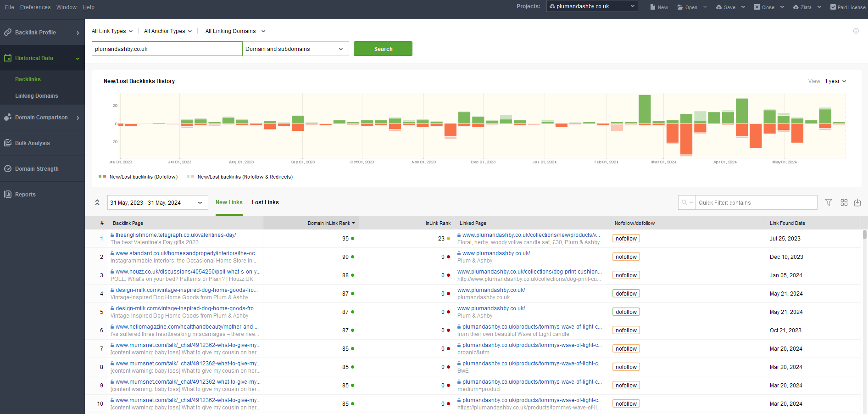Open the Preferences menu
The height and width of the screenshot is (414, 868).
pos(35,7)
